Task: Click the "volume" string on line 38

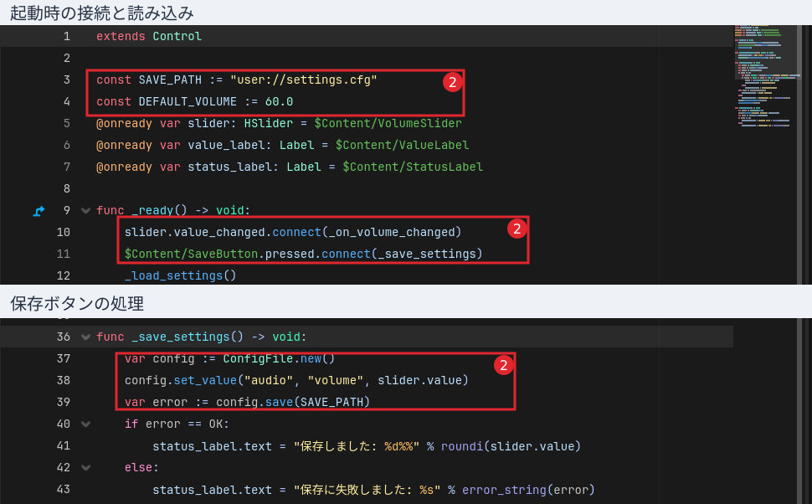Action: (x=335, y=380)
